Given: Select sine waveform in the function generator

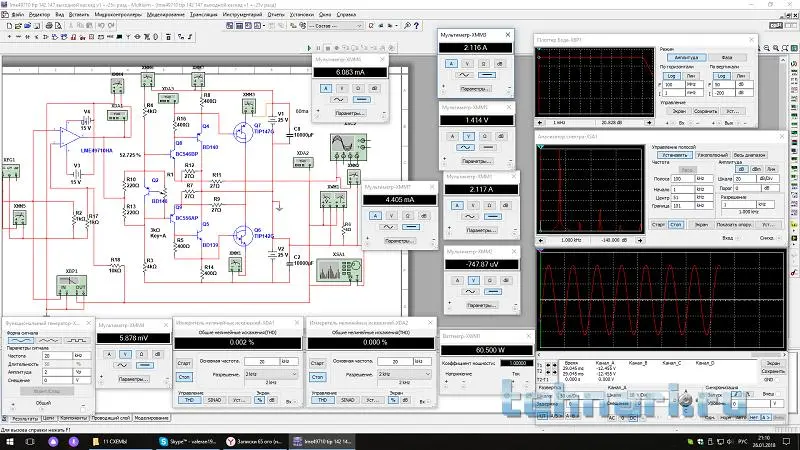Looking at the screenshot, I should pyautogui.click(x=22, y=342).
